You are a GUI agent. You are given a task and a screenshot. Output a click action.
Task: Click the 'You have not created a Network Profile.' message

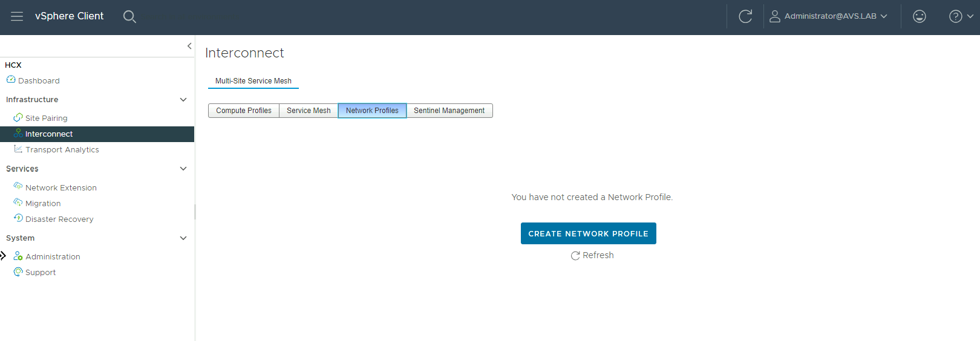tap(592, 197)
